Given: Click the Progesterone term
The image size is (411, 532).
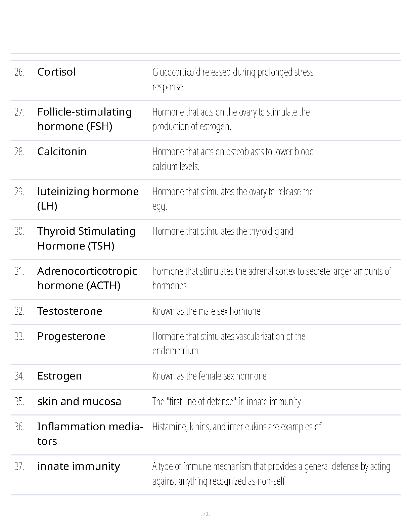Looking at the screenshot, I should click(x=71, y=336).
